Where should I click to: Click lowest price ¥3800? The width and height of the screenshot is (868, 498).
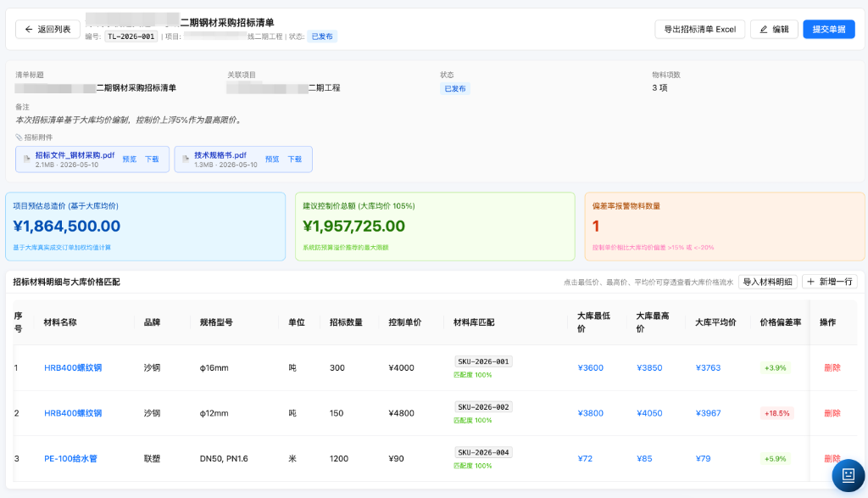(x=590, y=413)
